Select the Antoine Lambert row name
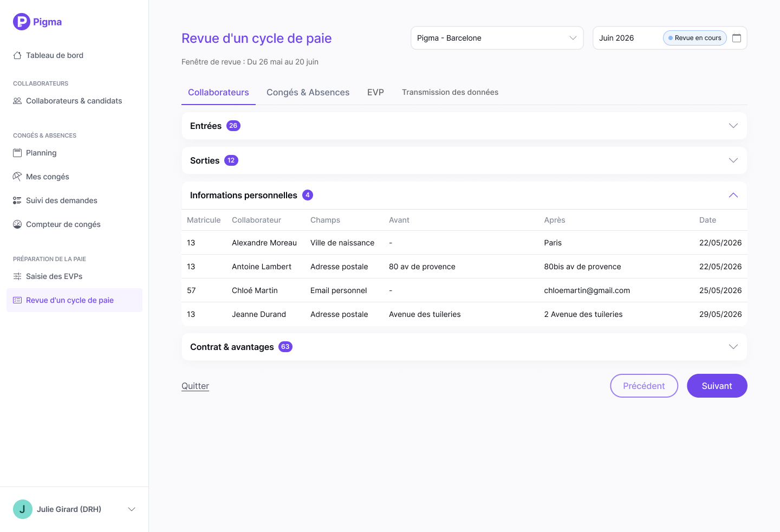The width and height of the screenshot is (780, 532). [262, 267]
